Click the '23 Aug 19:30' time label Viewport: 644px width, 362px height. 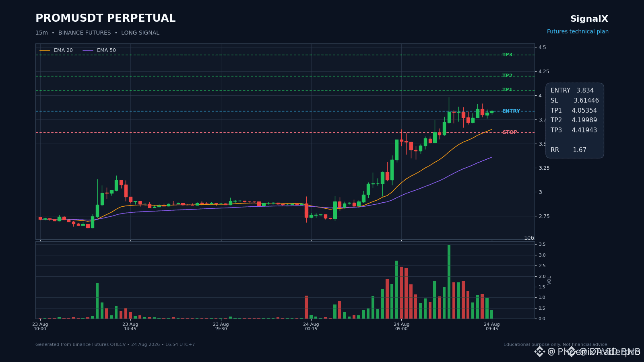pyautogui.click(x=221, y=327)
